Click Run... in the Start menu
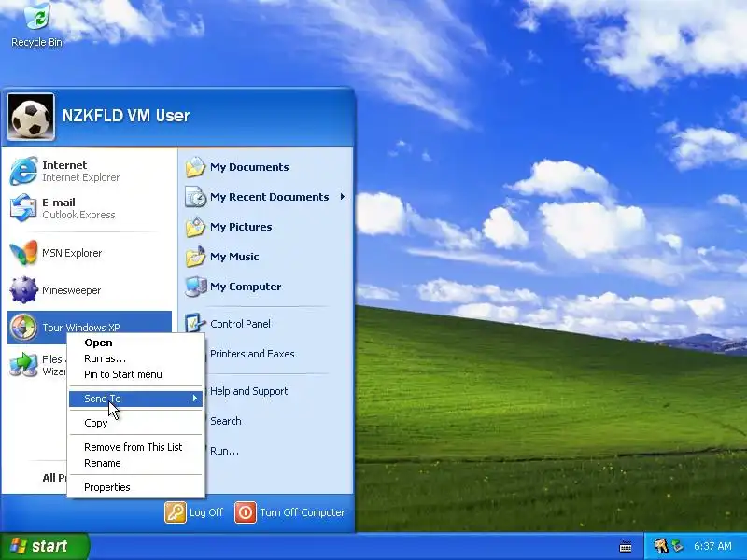The height and width of the screenshot is (560, 747). coord(224,451)
